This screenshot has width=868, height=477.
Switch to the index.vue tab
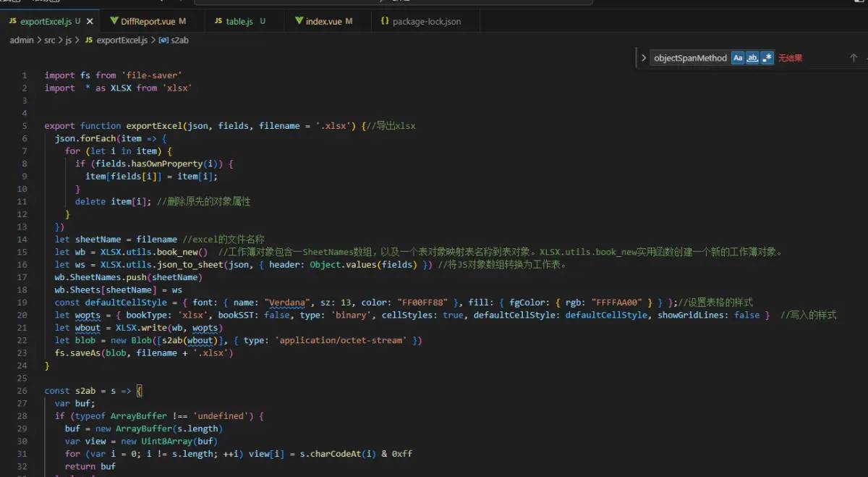tap(322, 21)
